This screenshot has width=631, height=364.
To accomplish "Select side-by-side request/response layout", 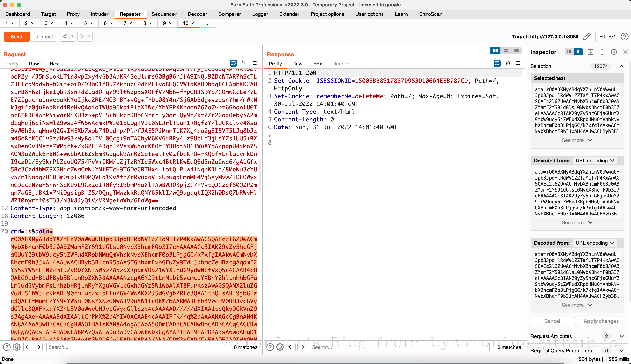I will coord(495,50).
